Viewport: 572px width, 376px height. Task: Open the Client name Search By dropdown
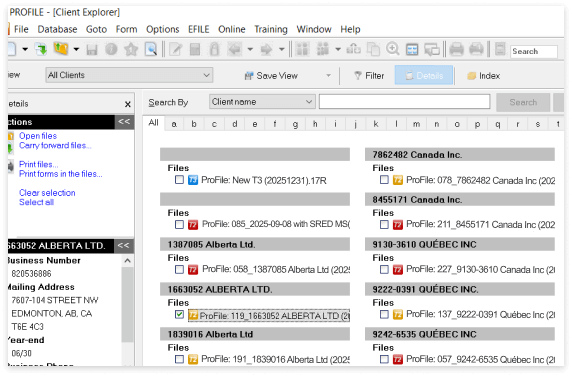(x=262, y=102)
